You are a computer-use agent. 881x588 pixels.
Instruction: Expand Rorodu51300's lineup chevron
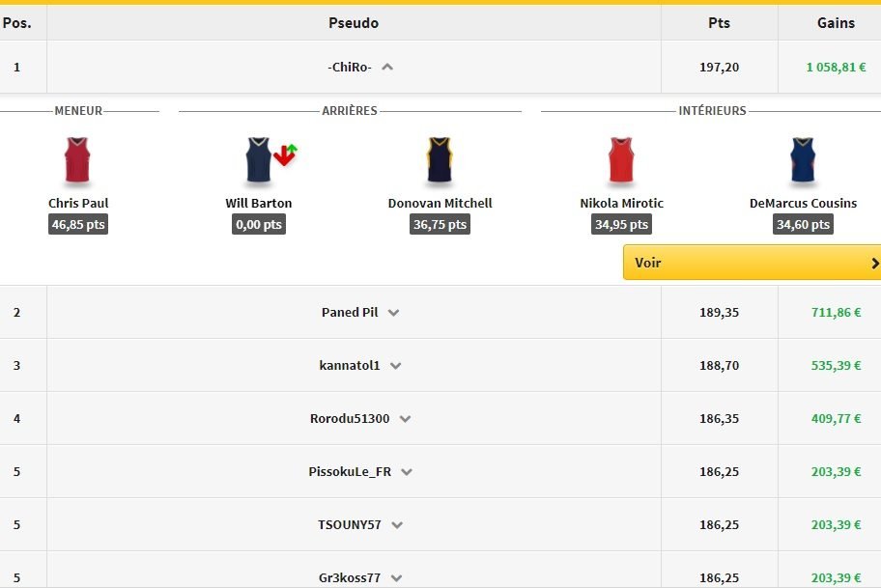coord(405,419)
